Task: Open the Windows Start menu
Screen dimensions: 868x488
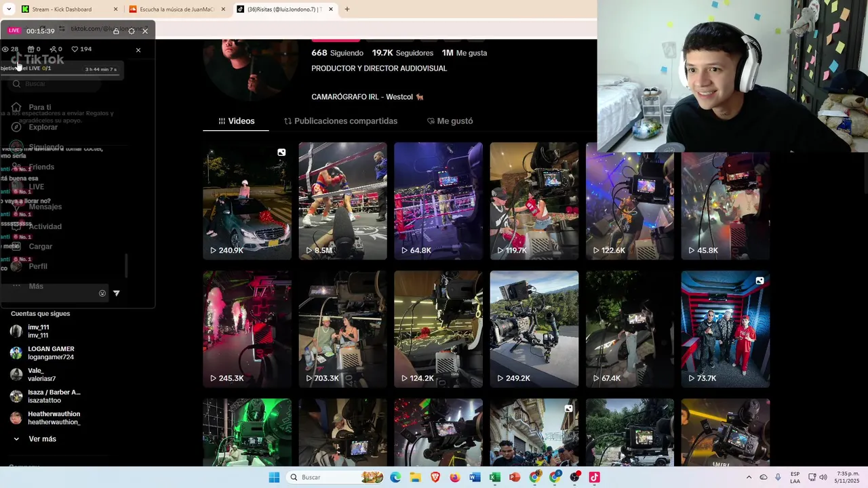Action: 274,477
